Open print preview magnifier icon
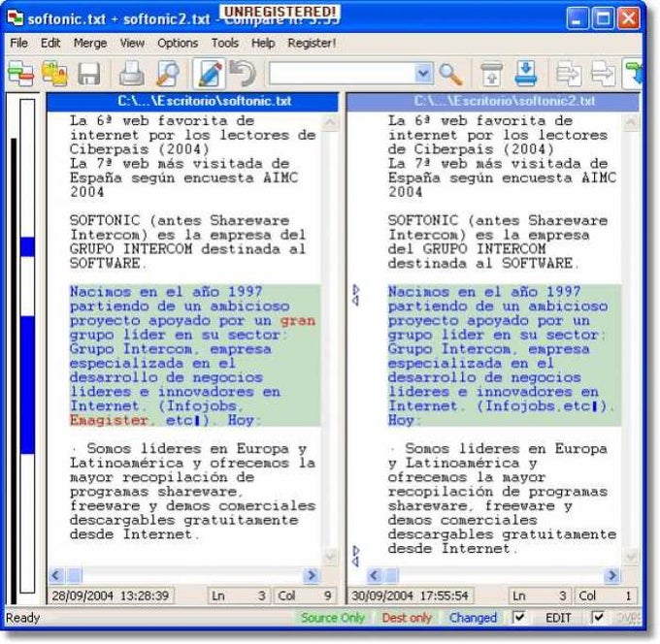This screenshot has width=660, height=644. (x=168, y=74)
